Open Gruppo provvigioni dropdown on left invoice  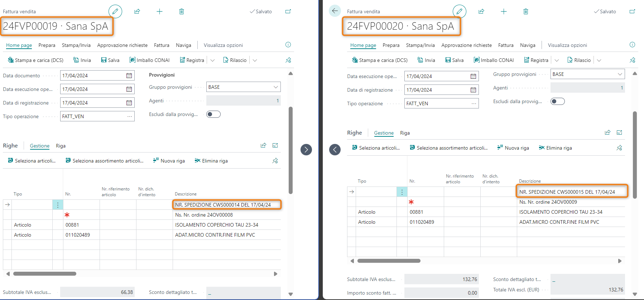click(x=275, y=87)
